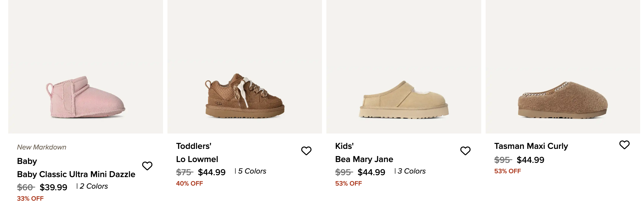Image resolution: width=644 pixels, height=210 pixels.
Task: Favorite the Baby Classic Ultra Mini Dazzle
Action: point(147,166)
